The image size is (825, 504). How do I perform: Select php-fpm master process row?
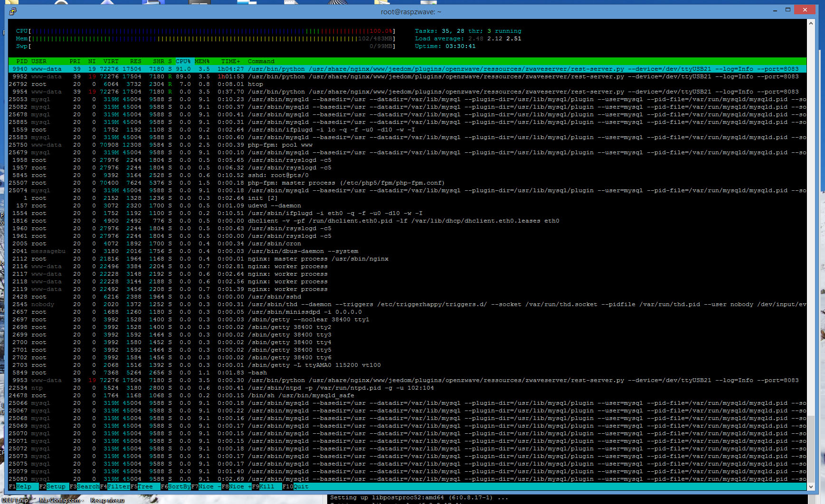(x=407, y=183)
